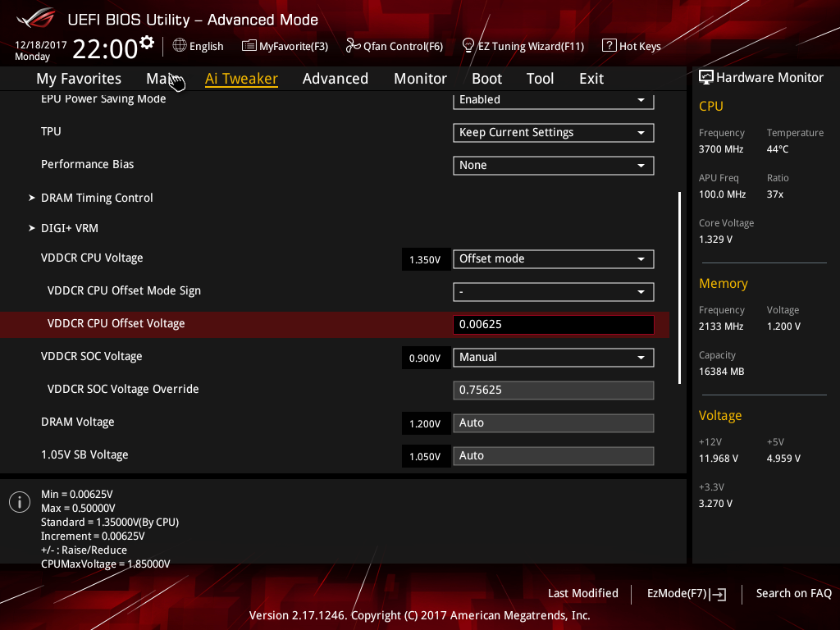The image size is (840, 630).
Task: Select the Ai Tweaker tab
Action: (x=241, y=78)
